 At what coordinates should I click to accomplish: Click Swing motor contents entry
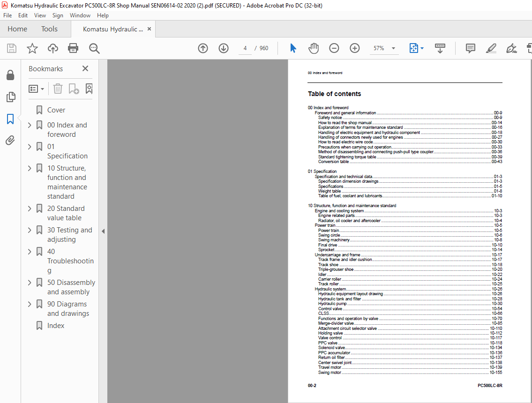(410, 373)
